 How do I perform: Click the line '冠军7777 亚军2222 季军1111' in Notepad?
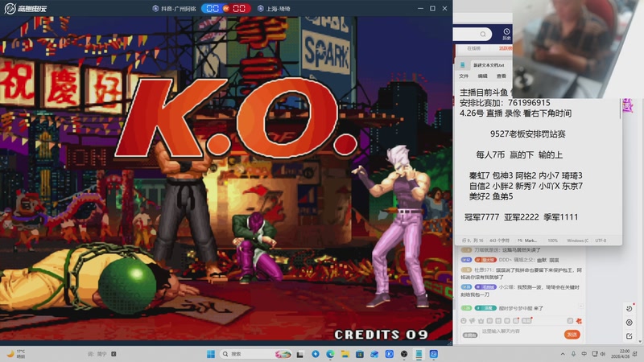coord(521,217)
